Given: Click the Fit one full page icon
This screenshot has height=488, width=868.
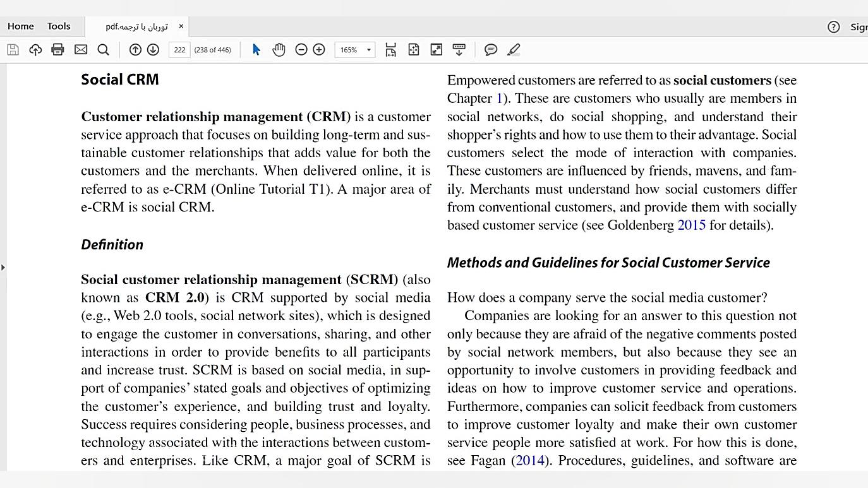Looking at the screenshot, I should (x=414, y=49).
